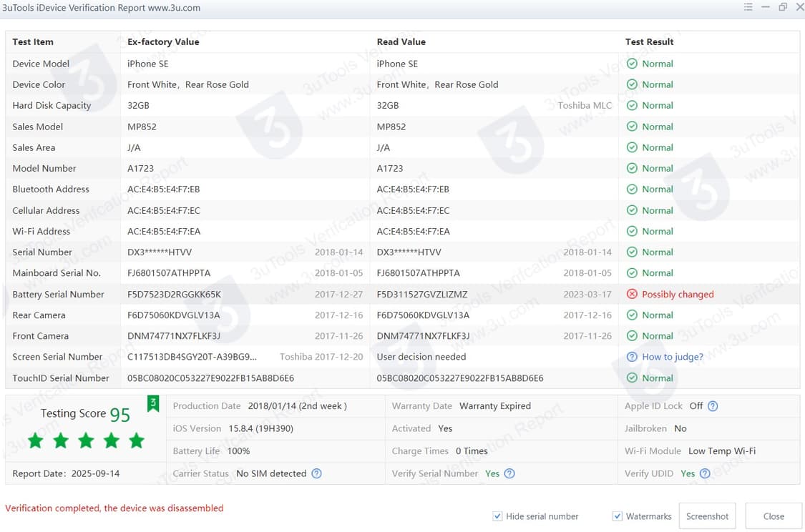Click the Warranty Expired text
Image resolution: width=805 pixels, height=532 pixels.
pos(495,406)
